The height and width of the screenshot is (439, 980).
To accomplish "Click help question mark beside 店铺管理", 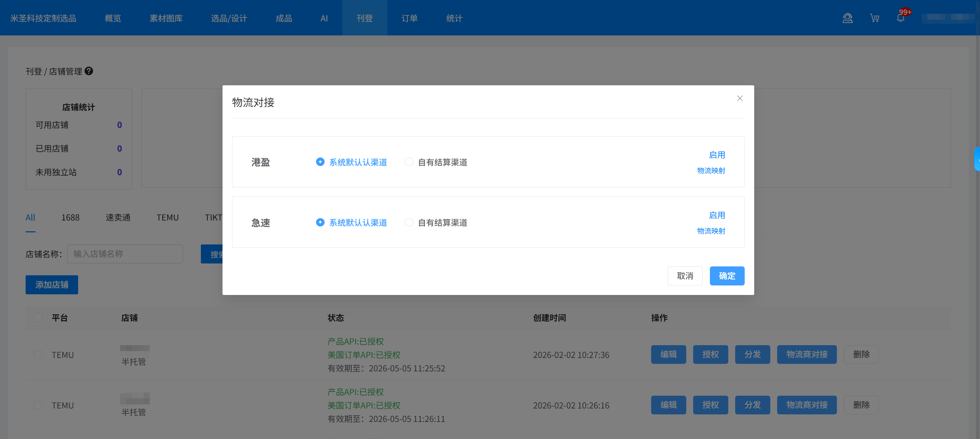I will 89,71.
